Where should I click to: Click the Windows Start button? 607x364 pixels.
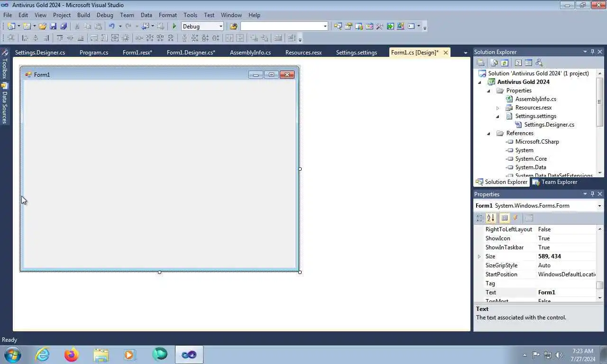coord(12,355)
